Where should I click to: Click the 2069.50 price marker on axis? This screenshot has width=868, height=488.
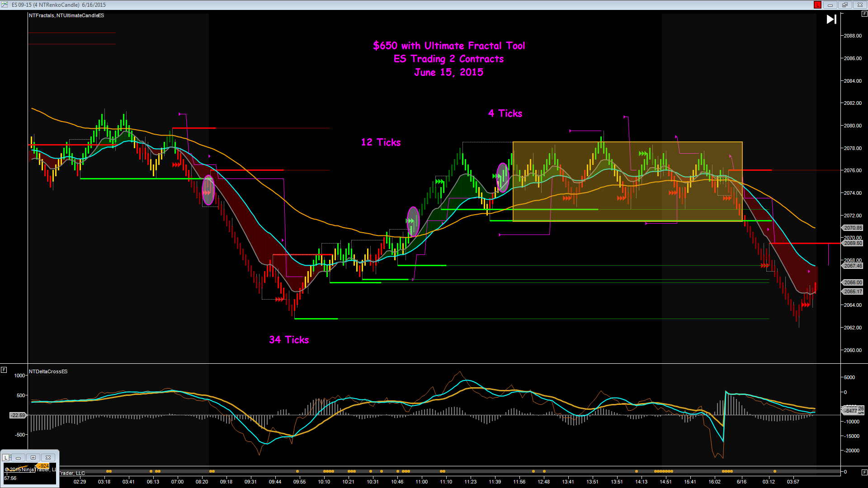(853, 244)
